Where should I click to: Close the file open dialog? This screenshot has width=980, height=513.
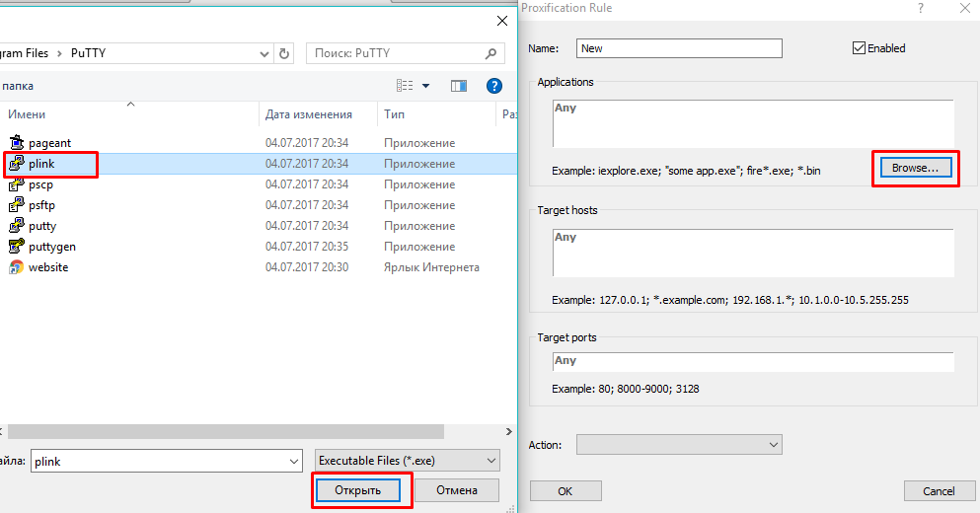(x=502, y=22)
